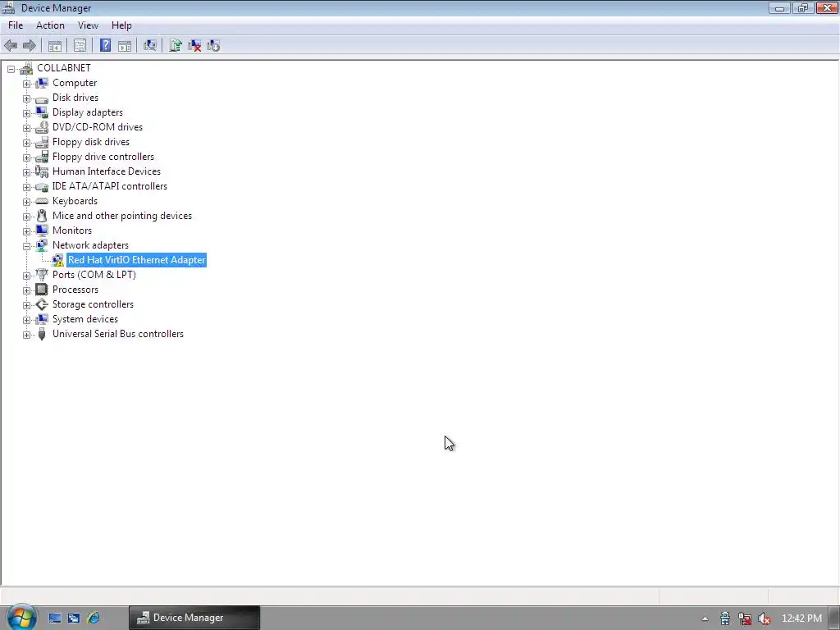Click the Back arrow toolbar icon
This screenshot has width=840, height=630.
click(11, 46)
